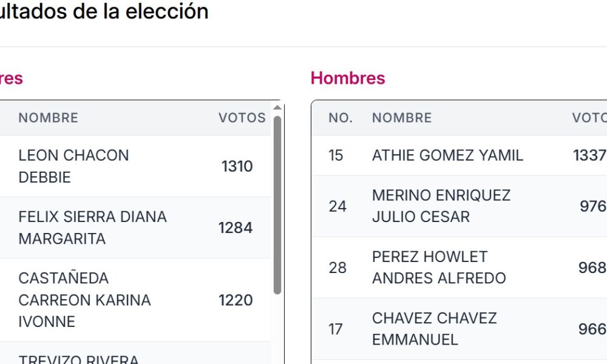The width and height of the screenshot is (607, 364).
Task: Click the election results page title
Action: (x=103, y=11)
